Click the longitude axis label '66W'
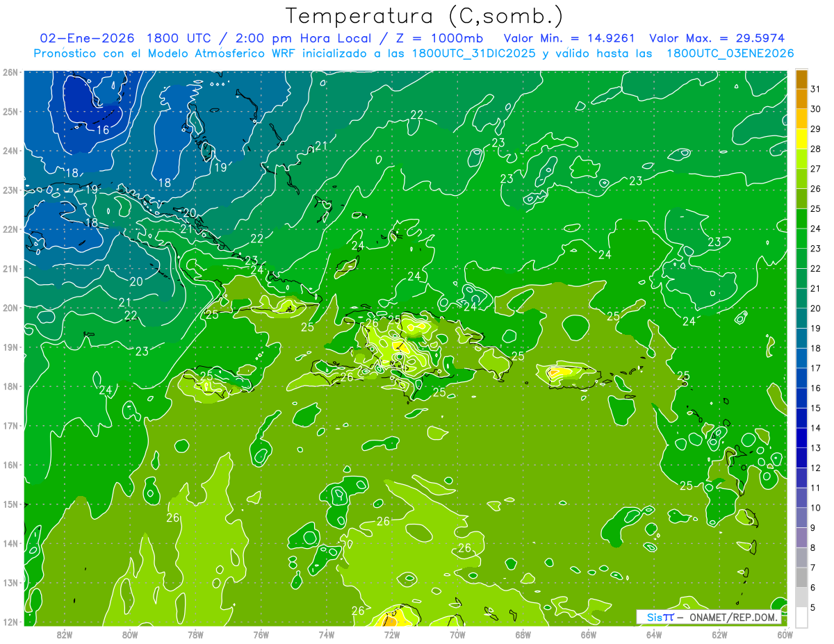 coord(589,634)
